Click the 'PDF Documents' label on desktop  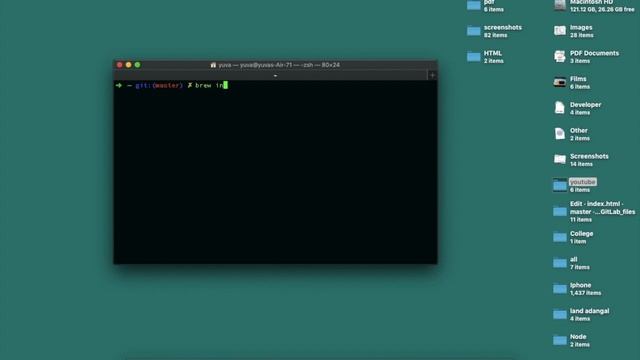(x=594, y=53)
